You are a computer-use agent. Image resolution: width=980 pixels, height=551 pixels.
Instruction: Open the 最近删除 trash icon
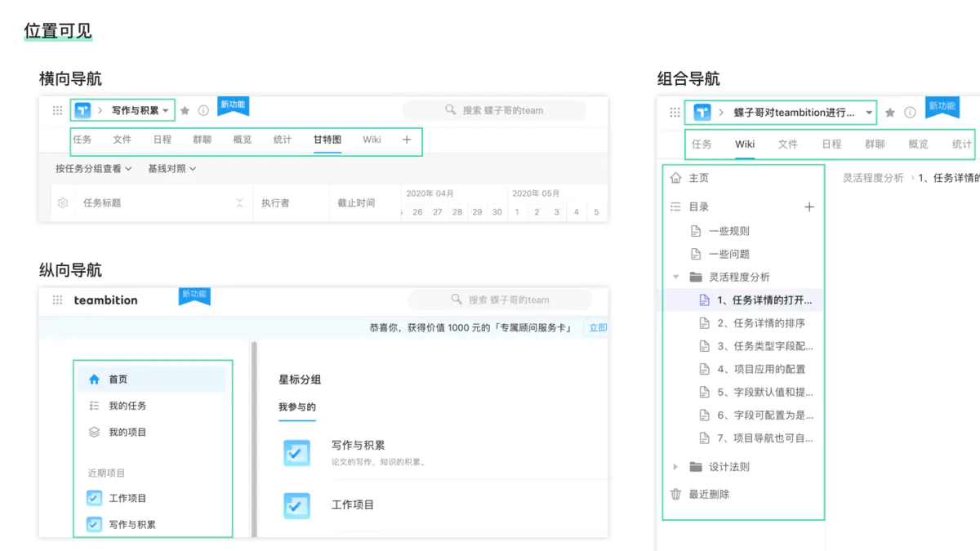tap(675, 494)
